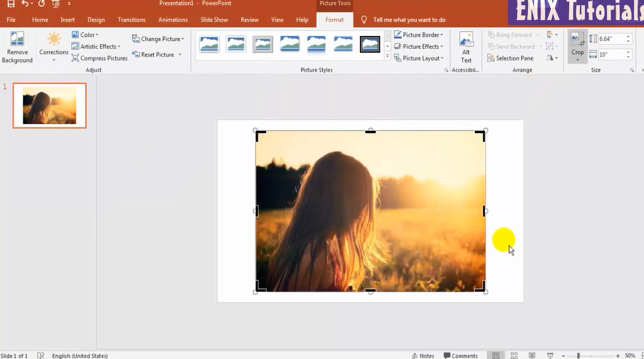The height and width of the screenshot is (359, 644).
Task: Switch to Slide Sorter view
Action: pyautogui.click(x=514, y=355)
